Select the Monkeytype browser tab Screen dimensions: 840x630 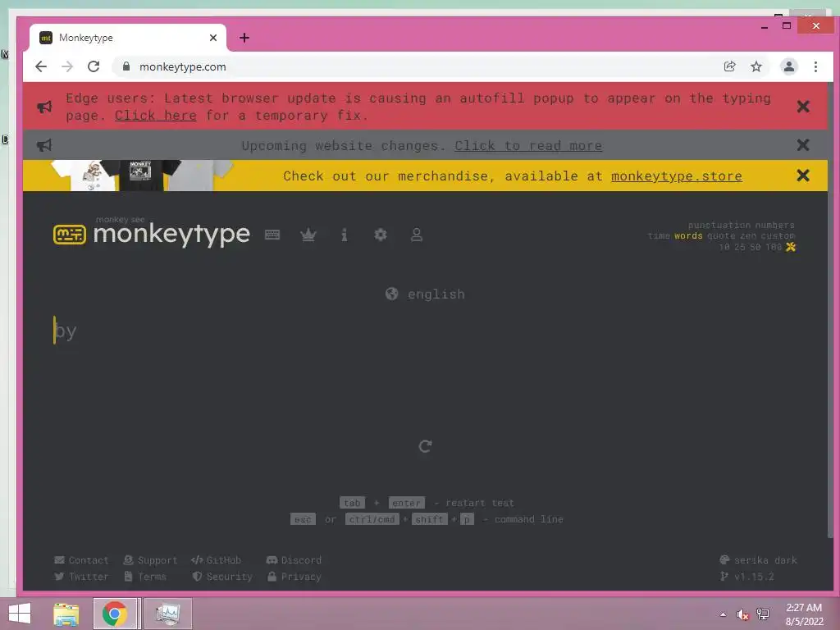[x=127, y=38]
